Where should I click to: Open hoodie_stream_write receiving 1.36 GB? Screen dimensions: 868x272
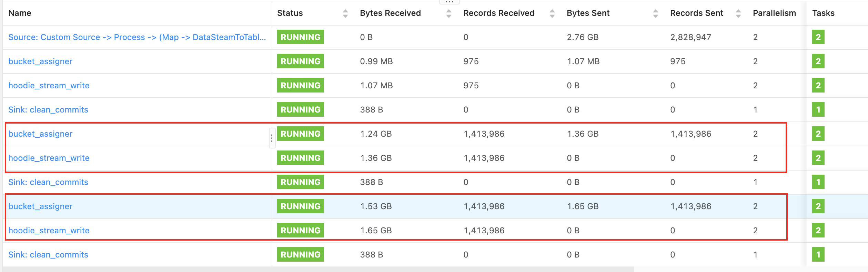(49, 158)
